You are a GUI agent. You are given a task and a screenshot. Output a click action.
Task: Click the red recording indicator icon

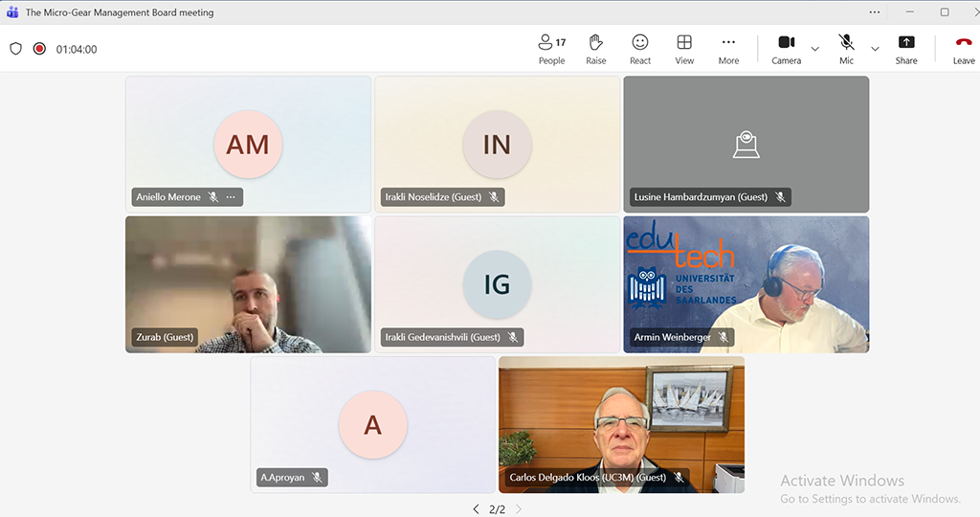[39, 49]
